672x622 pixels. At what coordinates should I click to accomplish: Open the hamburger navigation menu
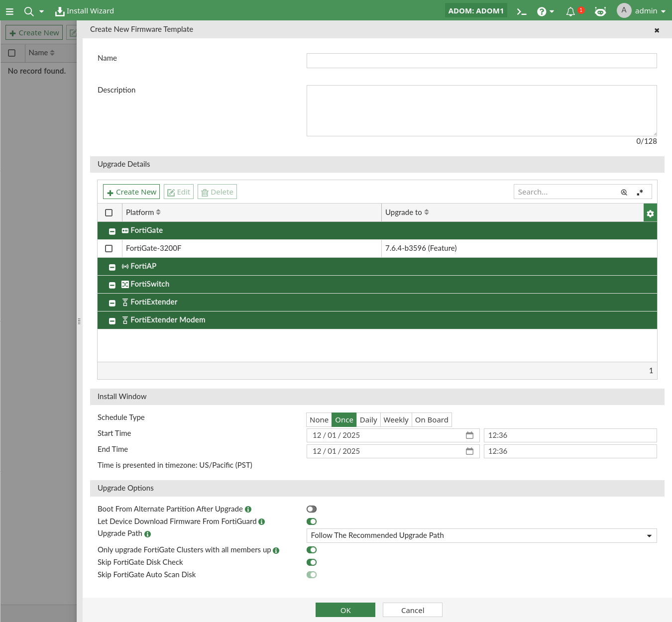(x=9, y=11)
